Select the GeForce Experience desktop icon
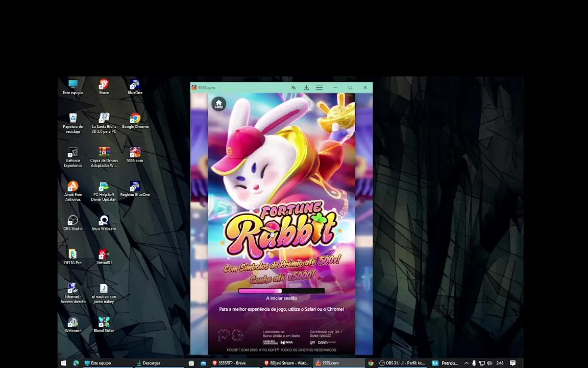The height and width of the screenshot is (368, 588). pos(73,157)
